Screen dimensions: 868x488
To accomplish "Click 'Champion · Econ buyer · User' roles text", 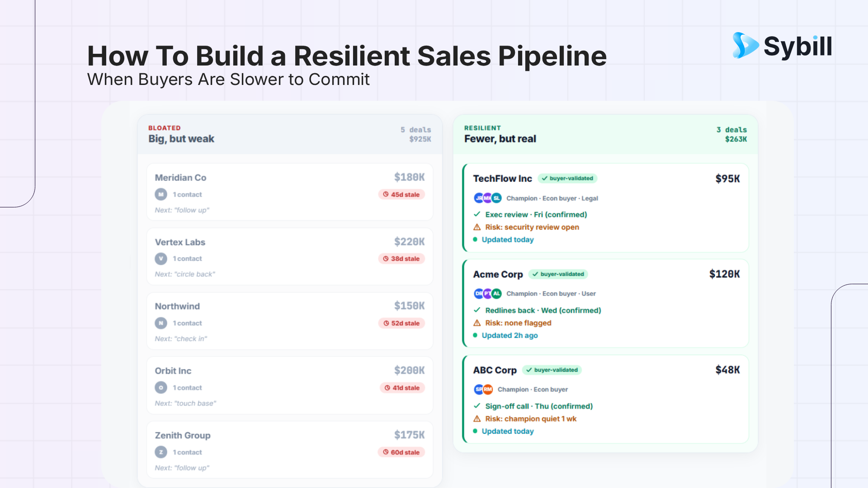I will 551,294.
